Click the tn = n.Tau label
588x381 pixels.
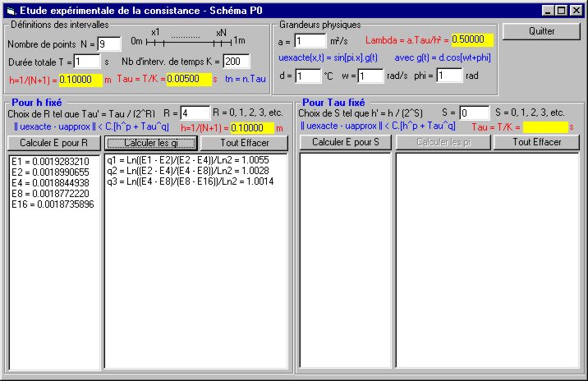click(246, 79)
